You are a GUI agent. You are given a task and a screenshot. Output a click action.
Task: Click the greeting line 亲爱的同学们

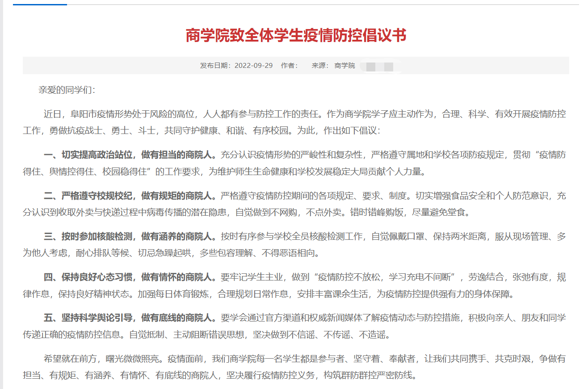tap(67, 90)
